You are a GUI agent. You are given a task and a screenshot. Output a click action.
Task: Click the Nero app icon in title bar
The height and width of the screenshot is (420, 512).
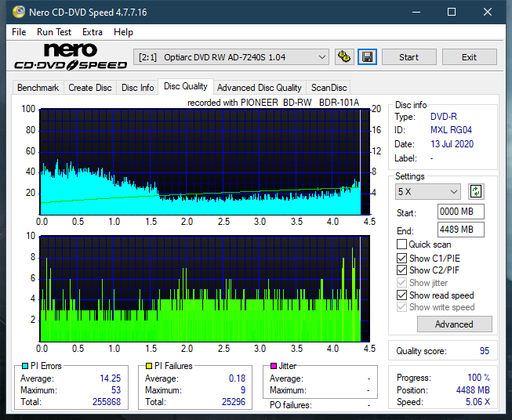(x=19, y=12)
